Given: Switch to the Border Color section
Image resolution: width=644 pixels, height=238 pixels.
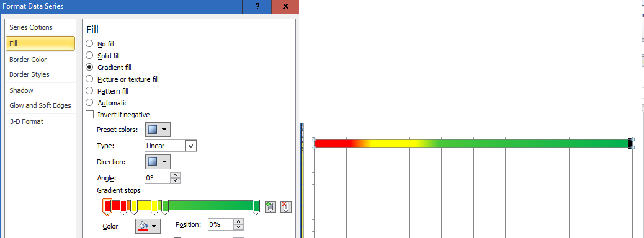Looking at the screenshot, I should (28, 59).
